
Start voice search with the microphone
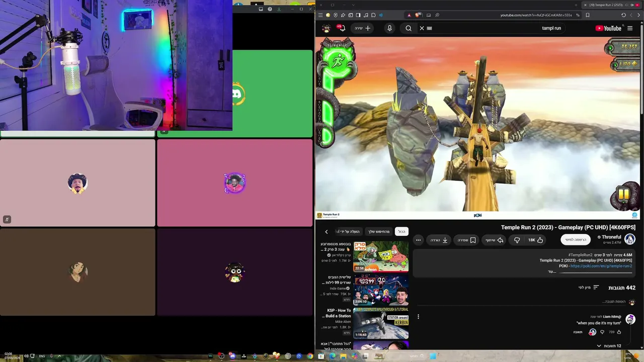tap(389, 28)
